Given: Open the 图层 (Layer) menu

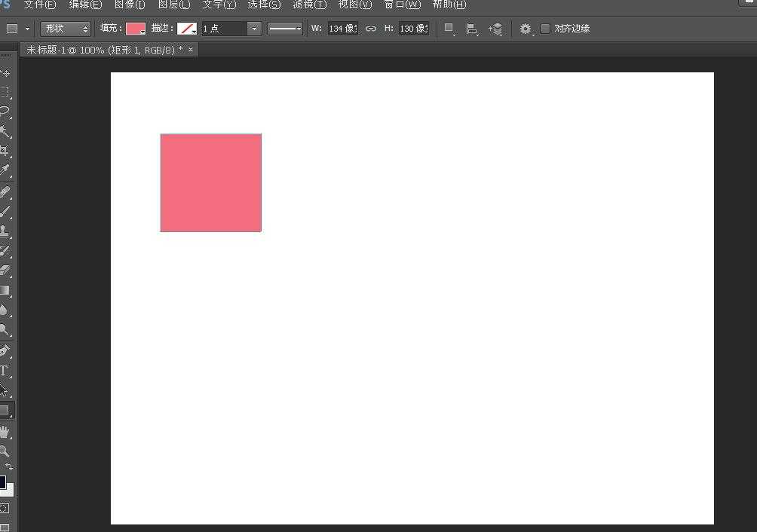Looking at the screenshot, I should pos(173,5).
